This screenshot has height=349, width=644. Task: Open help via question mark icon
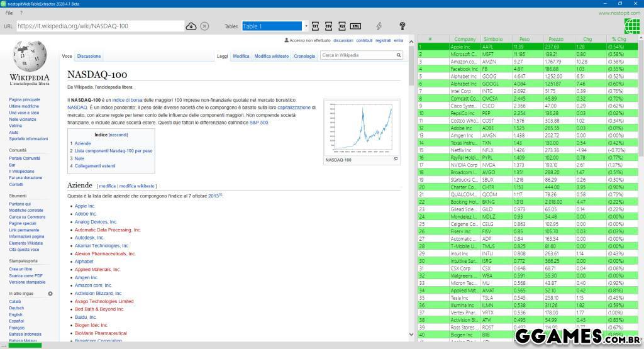[x=402, y=26]
